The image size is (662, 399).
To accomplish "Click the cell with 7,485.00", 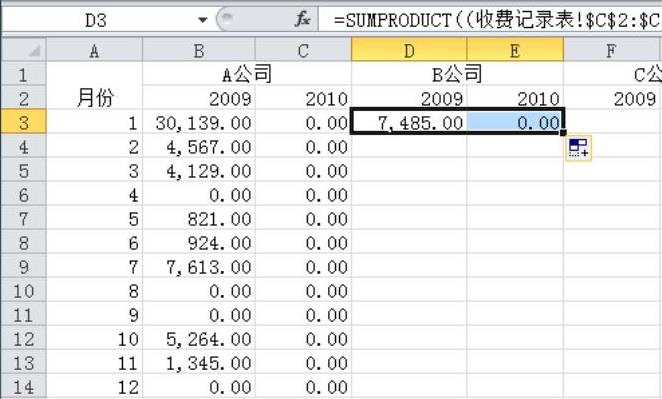I will point(409,122).
